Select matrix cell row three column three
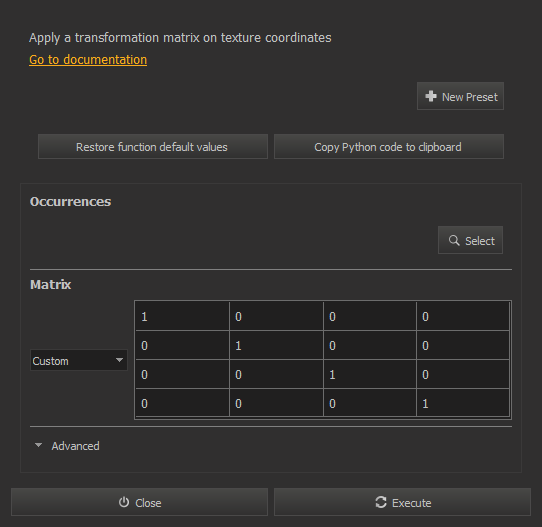542x527 pixels. click(370, 374)
